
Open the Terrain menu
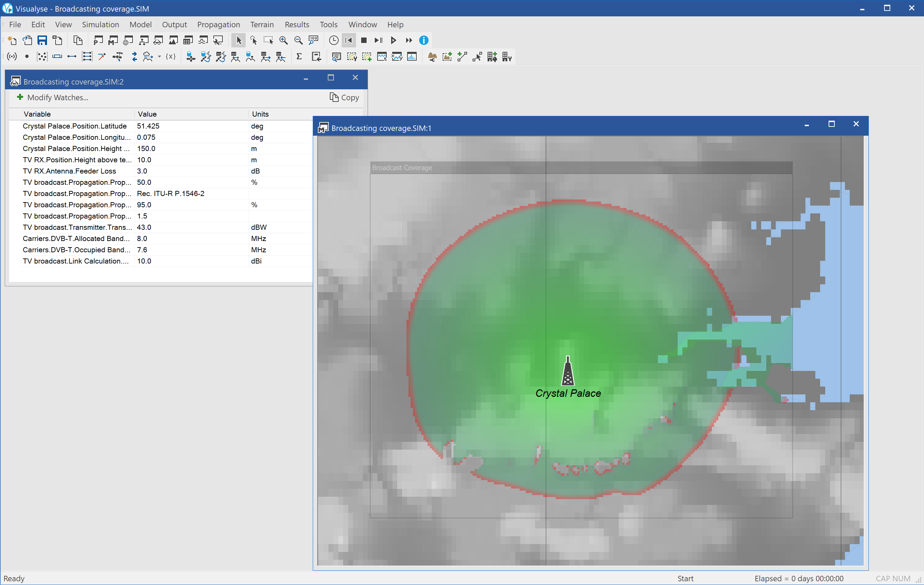tap(262, 25)
